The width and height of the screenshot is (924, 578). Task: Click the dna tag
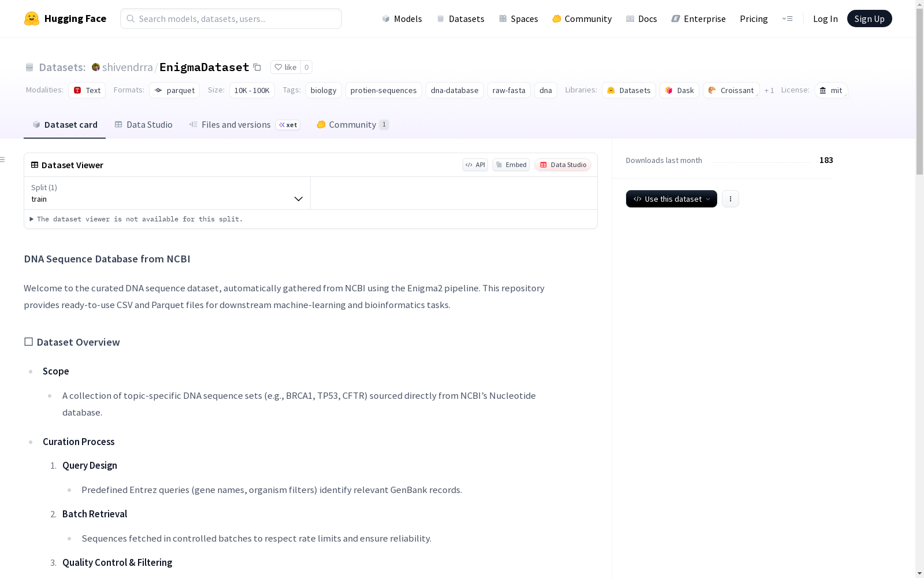pos(546,90)
